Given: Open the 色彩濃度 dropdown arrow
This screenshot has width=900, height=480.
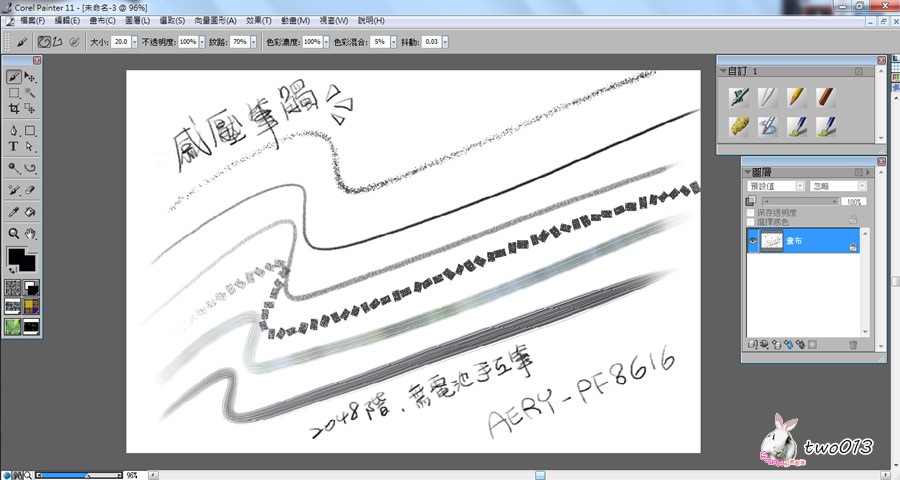Looking at the screenshot, I should click(327, 42).
